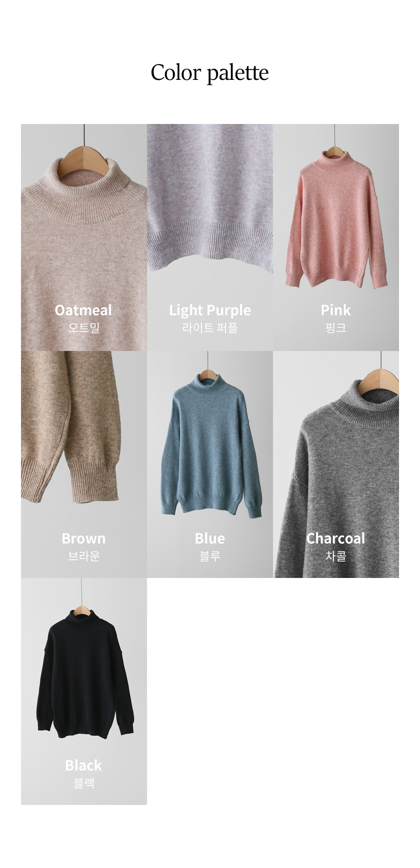Open the Blue turtleneck sweater image
This screenshot has height=868, width=420.
click(210, 464)
